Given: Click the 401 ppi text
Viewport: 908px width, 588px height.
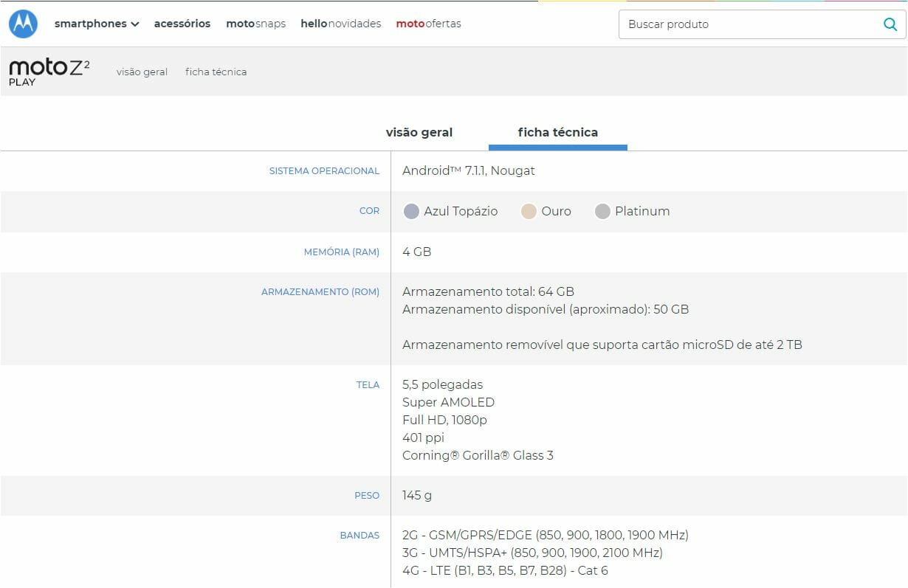Looking at the screenshot, I should (423, 437).
